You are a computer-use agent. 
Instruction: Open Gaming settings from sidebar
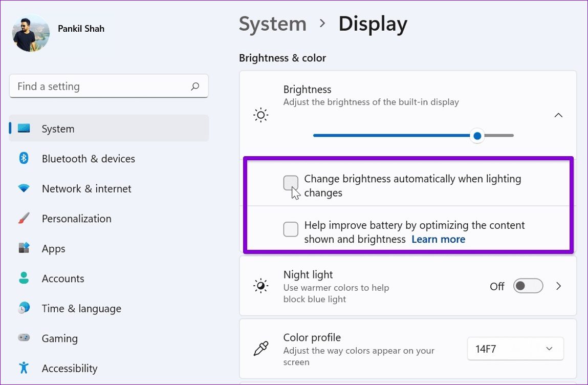click(60, 338)
